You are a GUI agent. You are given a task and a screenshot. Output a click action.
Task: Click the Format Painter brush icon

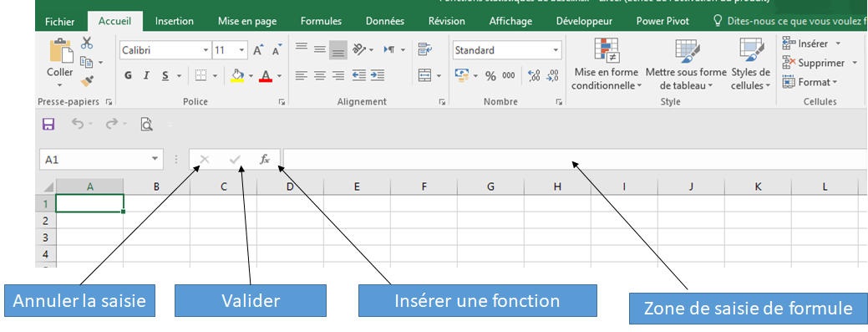[86, 81]
